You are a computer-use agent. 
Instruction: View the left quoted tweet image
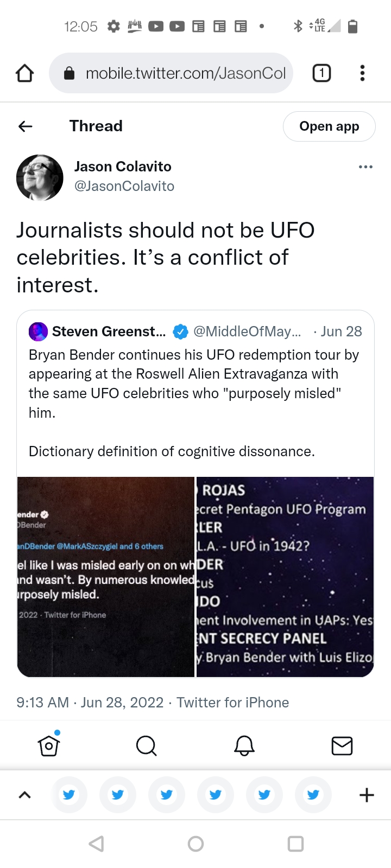coord(106,577)
